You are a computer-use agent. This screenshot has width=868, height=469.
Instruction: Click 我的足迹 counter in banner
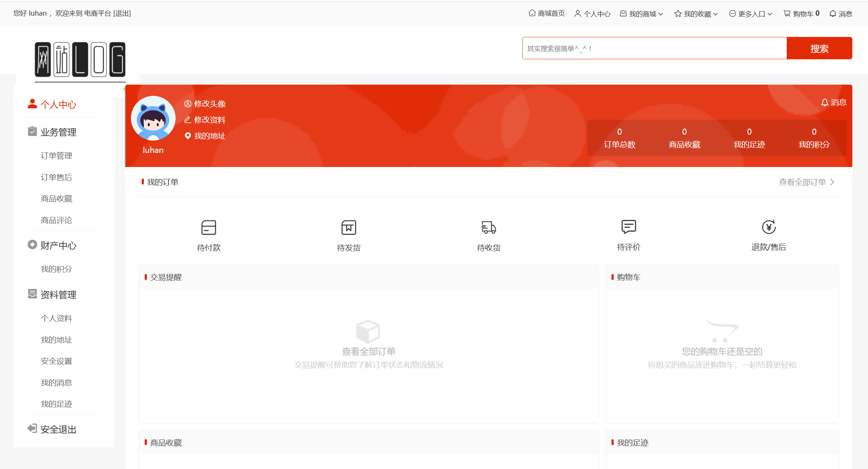[x=749, y=138]
